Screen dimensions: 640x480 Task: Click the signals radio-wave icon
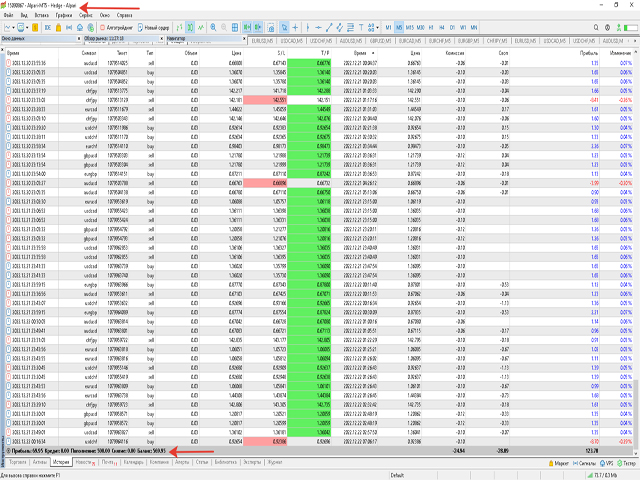[x=69, y=27]
